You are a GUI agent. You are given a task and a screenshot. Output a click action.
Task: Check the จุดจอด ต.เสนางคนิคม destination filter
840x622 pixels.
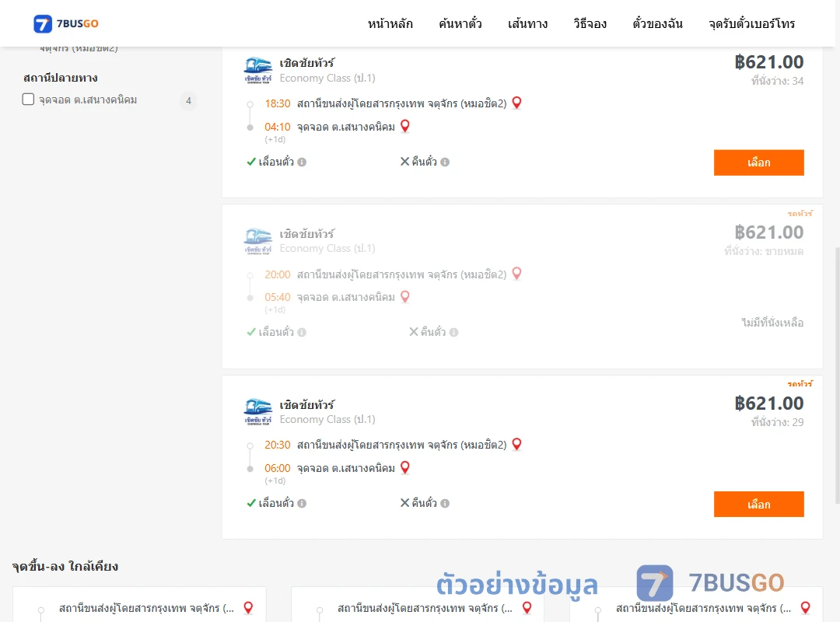coord(28,99)
